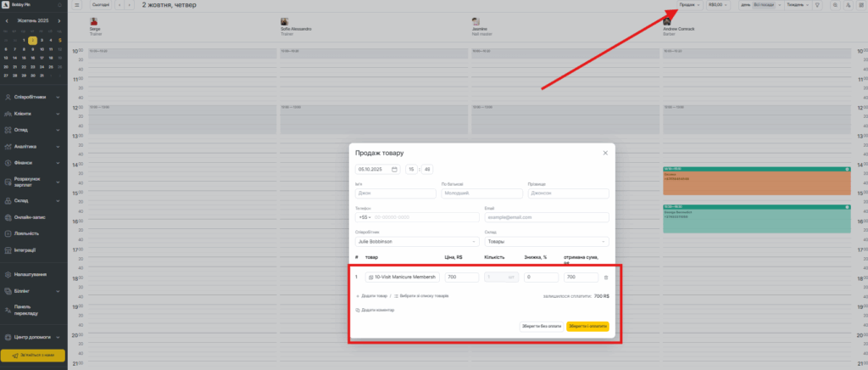Go to previous day using left arrow
The image size is (868, 370).
(120, 5)
